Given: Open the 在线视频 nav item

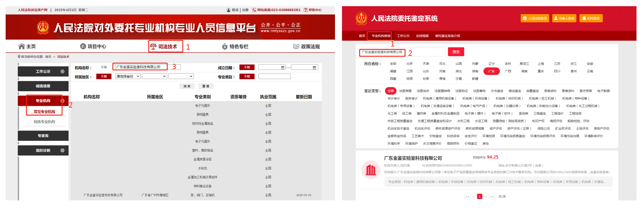Looking at the screenshot, I should (x=422, y=36).
